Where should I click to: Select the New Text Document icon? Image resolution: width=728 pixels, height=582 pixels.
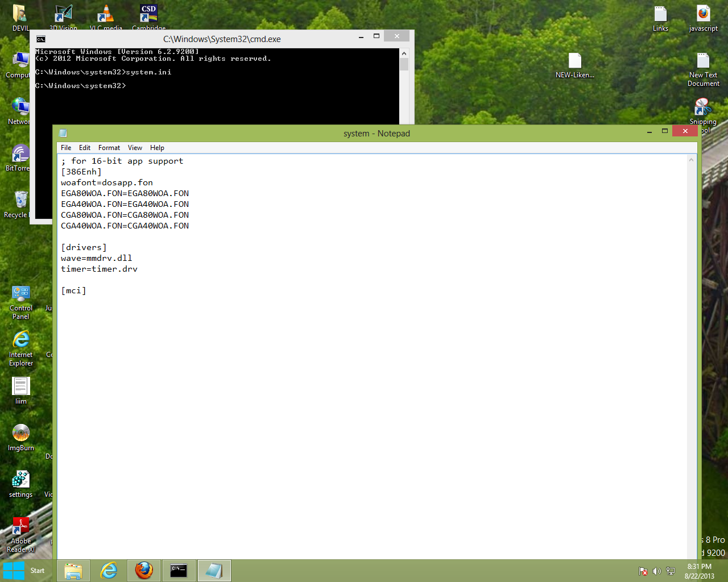pyautogui.click(x=704, y=69)
